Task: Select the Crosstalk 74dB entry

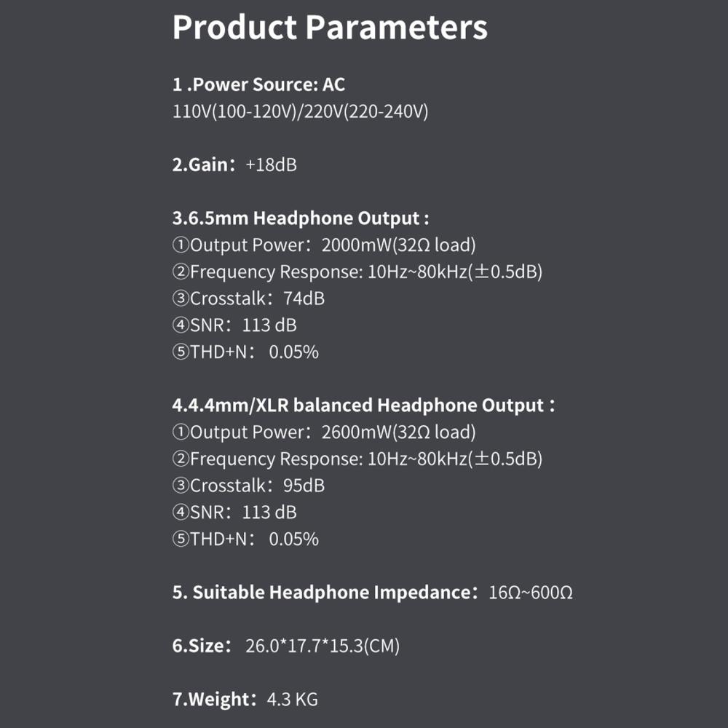Action: pyautogui.click(x=248, y=298)
